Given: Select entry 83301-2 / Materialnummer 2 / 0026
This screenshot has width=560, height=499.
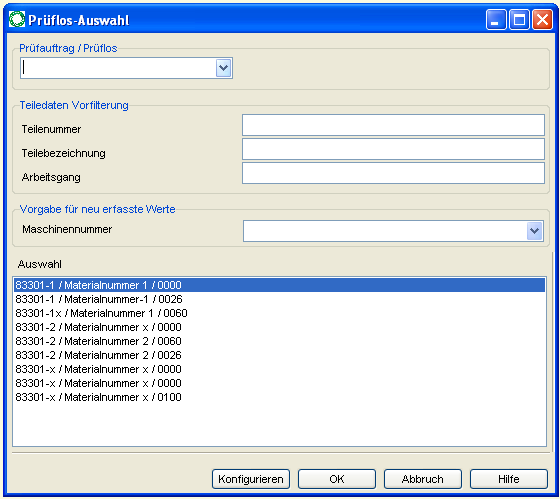Looking at the screenshot, I should [x=280, y=355].
